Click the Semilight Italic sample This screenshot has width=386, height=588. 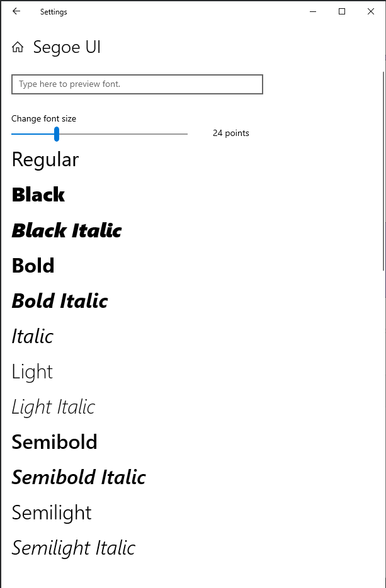[x=74, y=548]
